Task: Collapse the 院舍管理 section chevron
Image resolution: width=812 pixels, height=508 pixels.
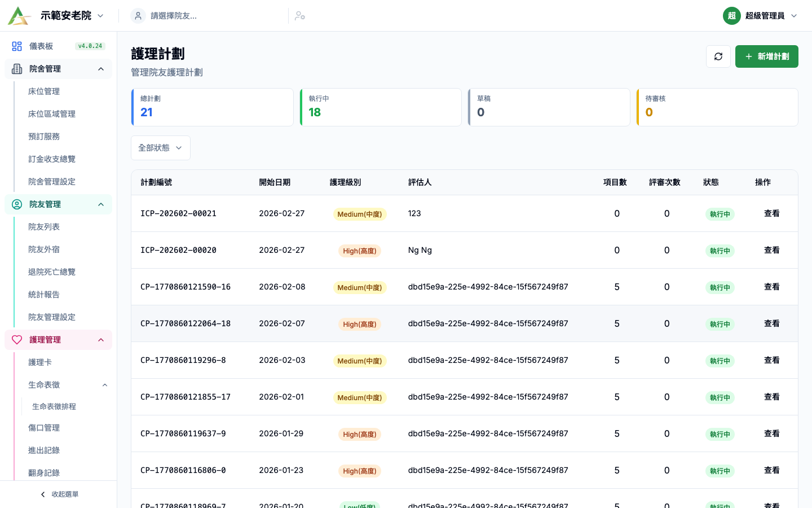Action: [x=101, y=69]
